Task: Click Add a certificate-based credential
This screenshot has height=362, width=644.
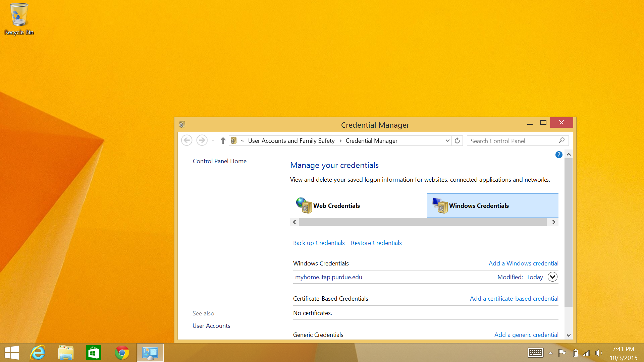Action: tap(514, 299)
